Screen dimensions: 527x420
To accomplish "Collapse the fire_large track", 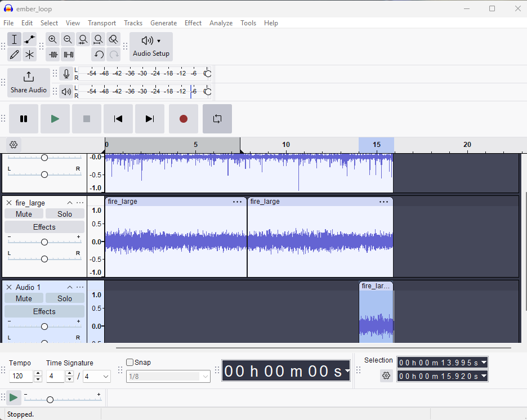I will 70,203.
